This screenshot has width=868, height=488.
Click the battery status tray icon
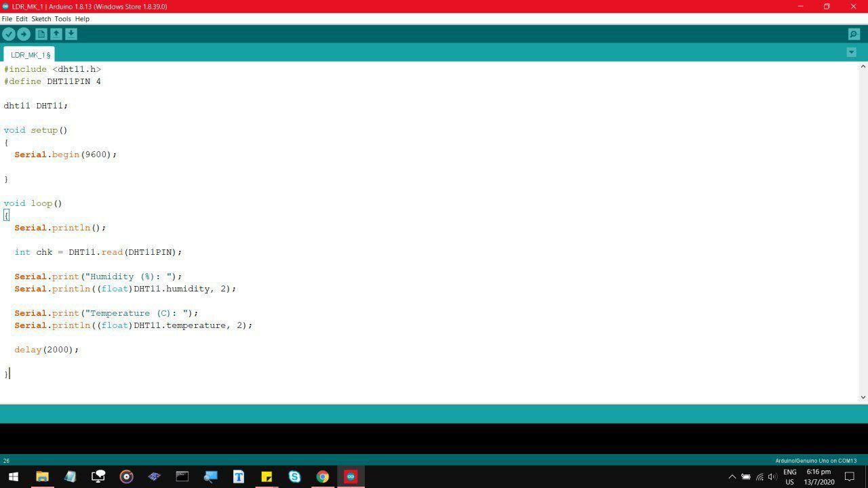pyautogui.click(x=746, y=477)
